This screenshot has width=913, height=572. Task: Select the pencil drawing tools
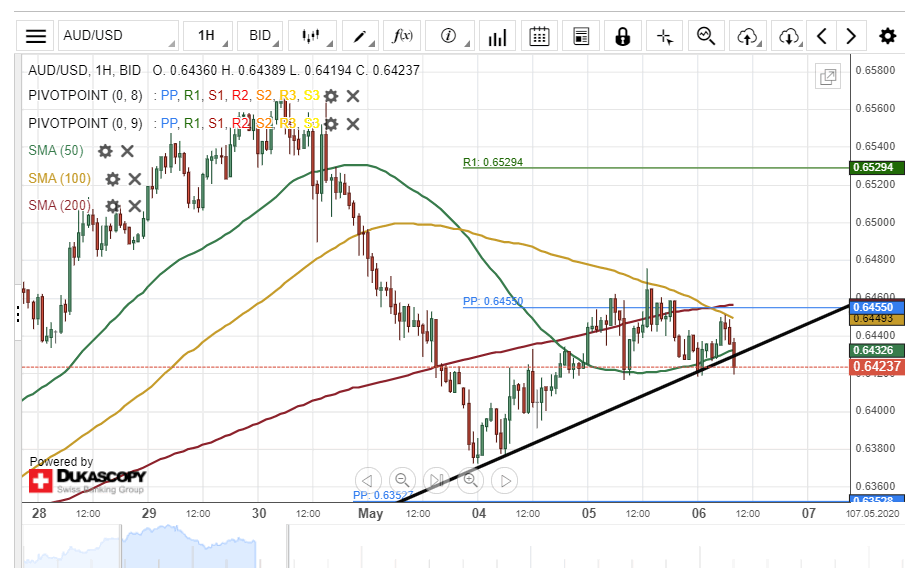point(360,36)
